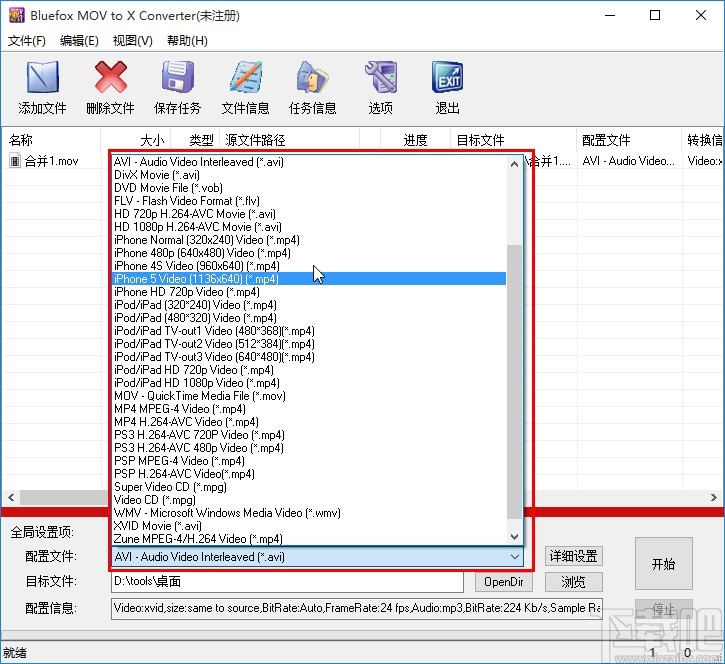Viewport: 725px width, 664px height.
Task: Click the 开始 start button
Action: tap(664, 564)
